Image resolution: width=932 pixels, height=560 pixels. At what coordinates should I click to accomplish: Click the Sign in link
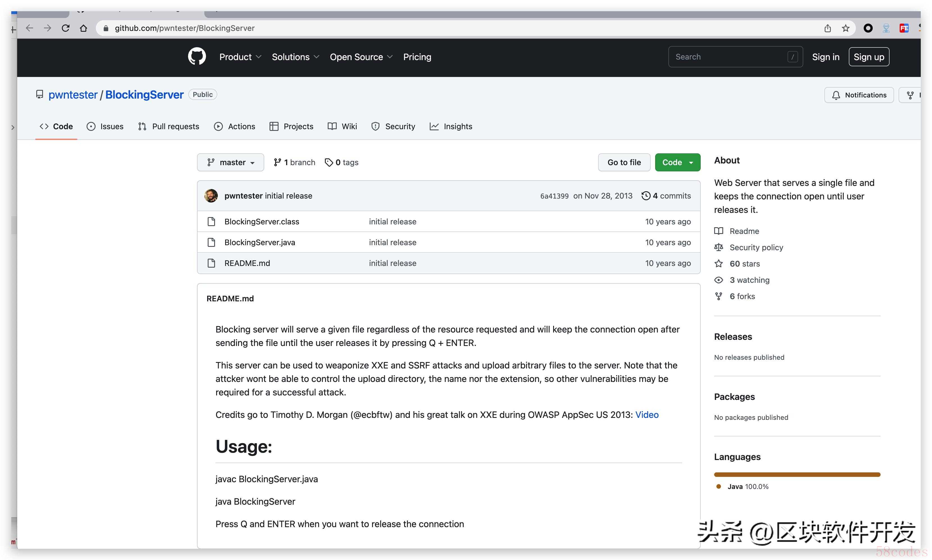pyautogui.click(x=825, y=57)
